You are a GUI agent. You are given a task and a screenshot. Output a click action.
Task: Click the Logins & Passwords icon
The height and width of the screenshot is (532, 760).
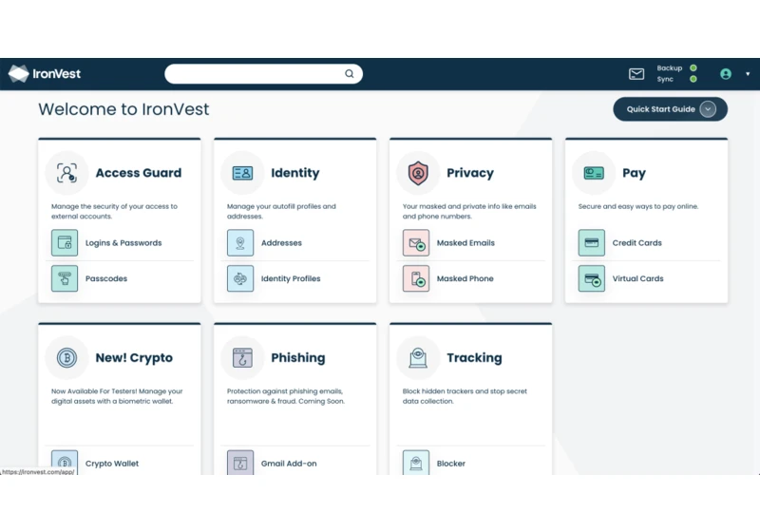pyautogui.click(x=65, y=243)
